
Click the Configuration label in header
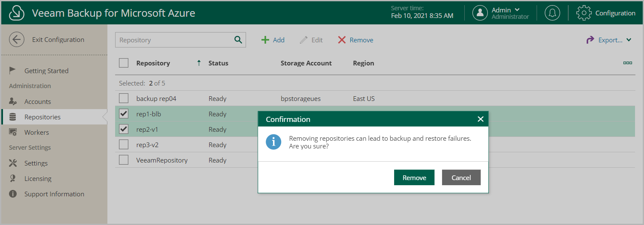615,13
